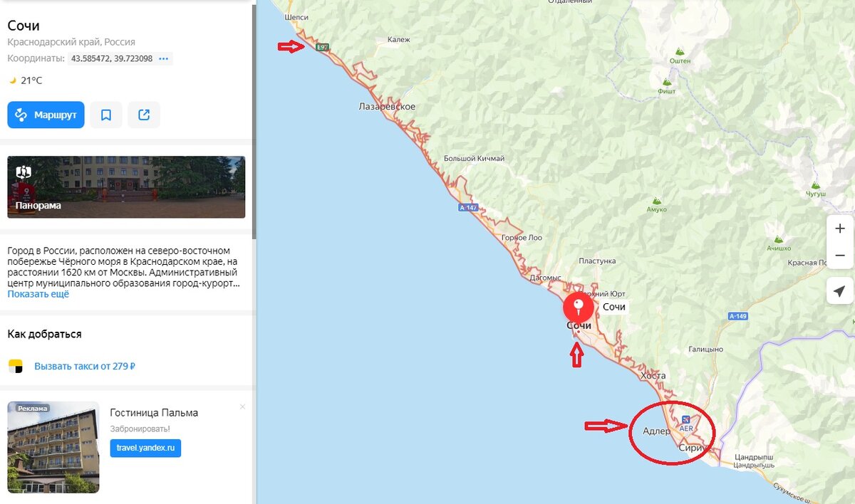The width and height of the screenshot is (855, 504).
Task: Click the share icon button
Action: click(x=144, y=115)
